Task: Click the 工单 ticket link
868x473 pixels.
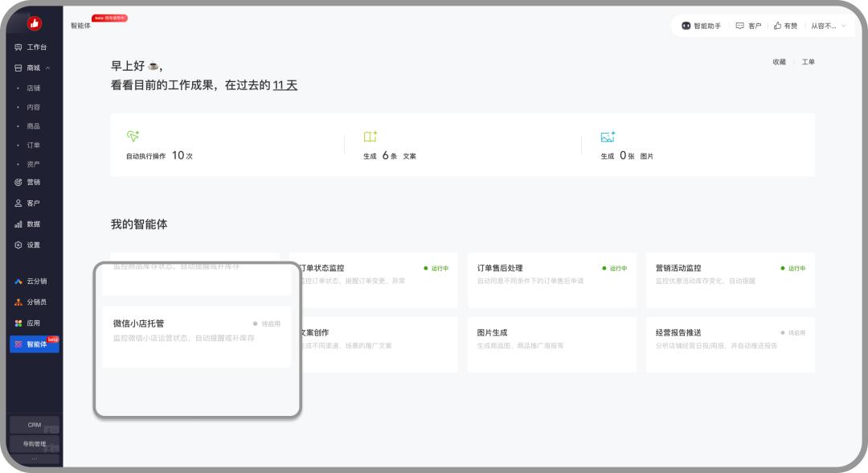Action: [808, 62]
